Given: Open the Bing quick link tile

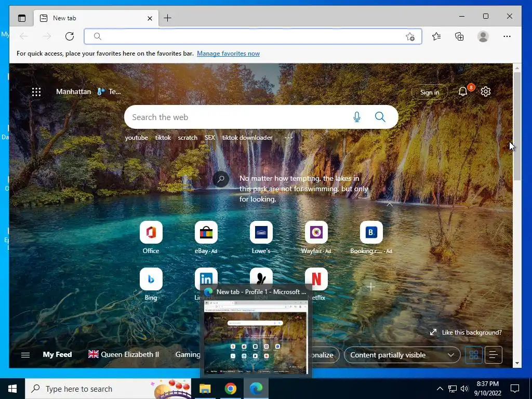Looking at the screenshot, I should coord(151,279).
